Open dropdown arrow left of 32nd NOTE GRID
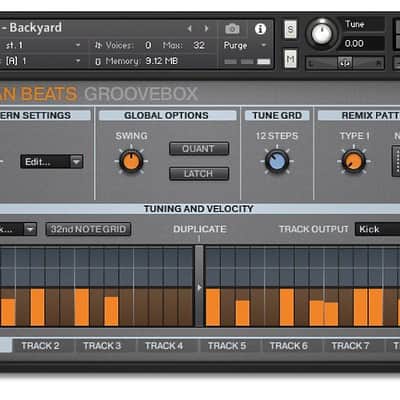This screenshot has height=400, width=400. pyautogui.click(x=30, y=229)
